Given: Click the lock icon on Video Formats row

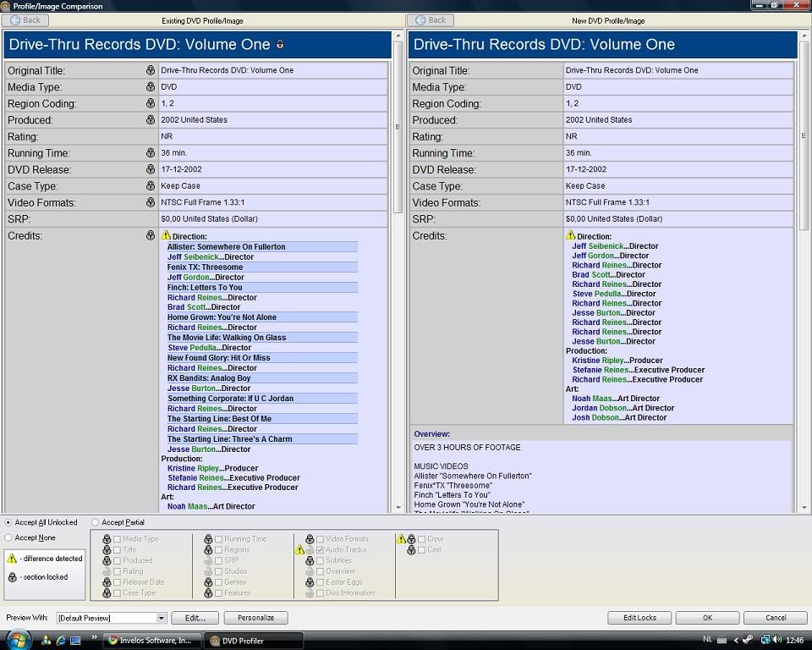Looking at the screenshot, I should click(x=151, y=202).
